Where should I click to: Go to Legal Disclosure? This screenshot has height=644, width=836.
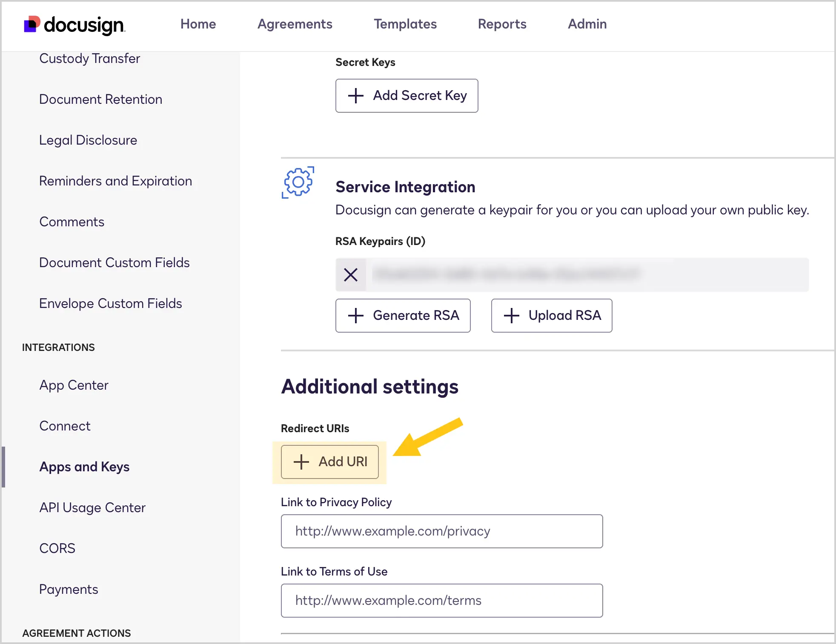pos(88,140)
